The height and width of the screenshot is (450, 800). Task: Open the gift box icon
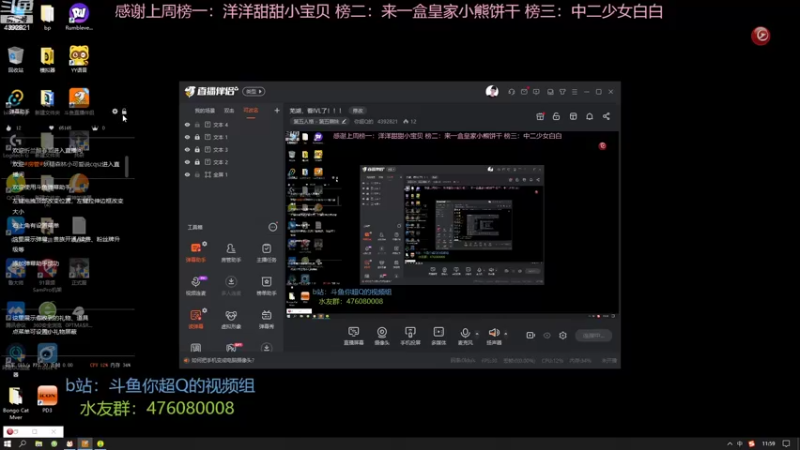click(540, 116)
